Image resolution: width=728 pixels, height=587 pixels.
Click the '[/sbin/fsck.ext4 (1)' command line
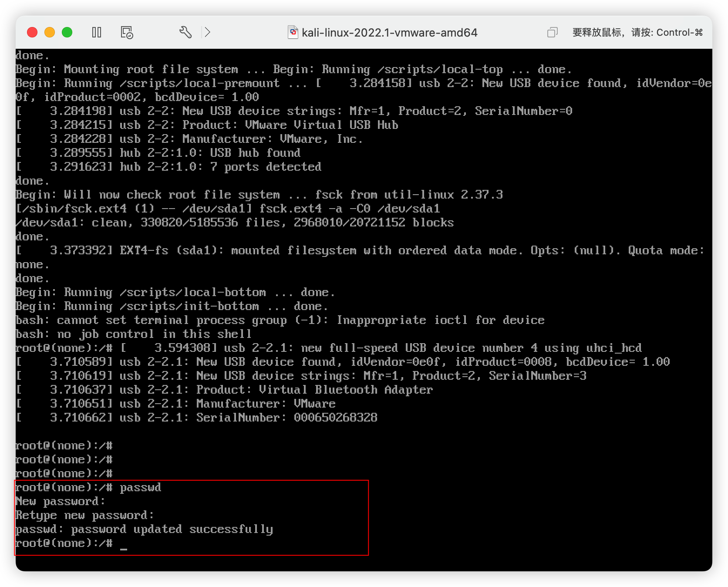(x=228, y=209)
